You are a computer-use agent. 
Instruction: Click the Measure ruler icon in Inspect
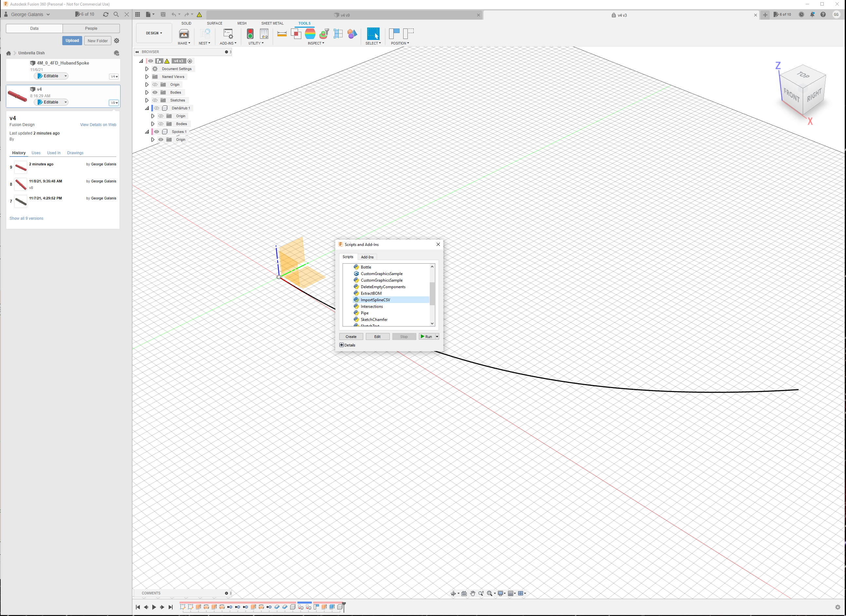click(282, 34)
